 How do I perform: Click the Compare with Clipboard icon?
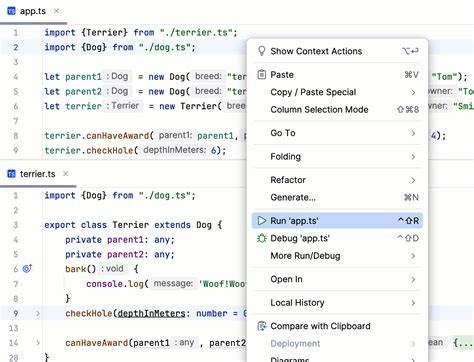[x=262, y=326]
